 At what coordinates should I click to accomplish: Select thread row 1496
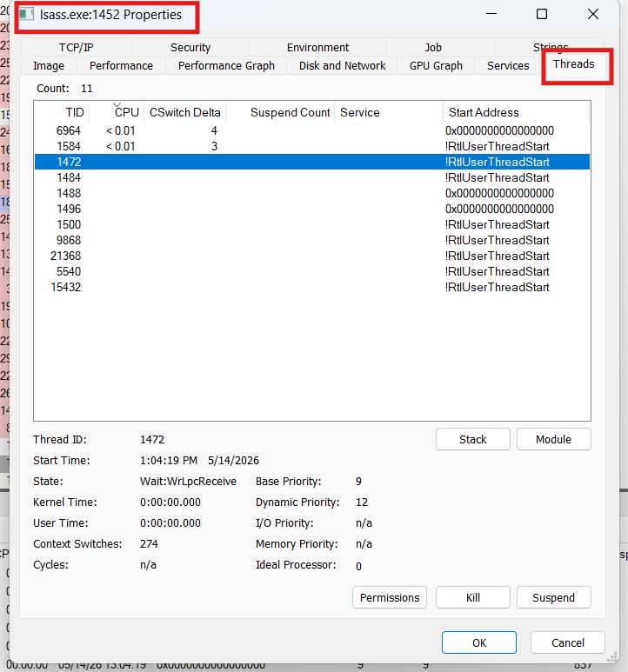point(312,210)
